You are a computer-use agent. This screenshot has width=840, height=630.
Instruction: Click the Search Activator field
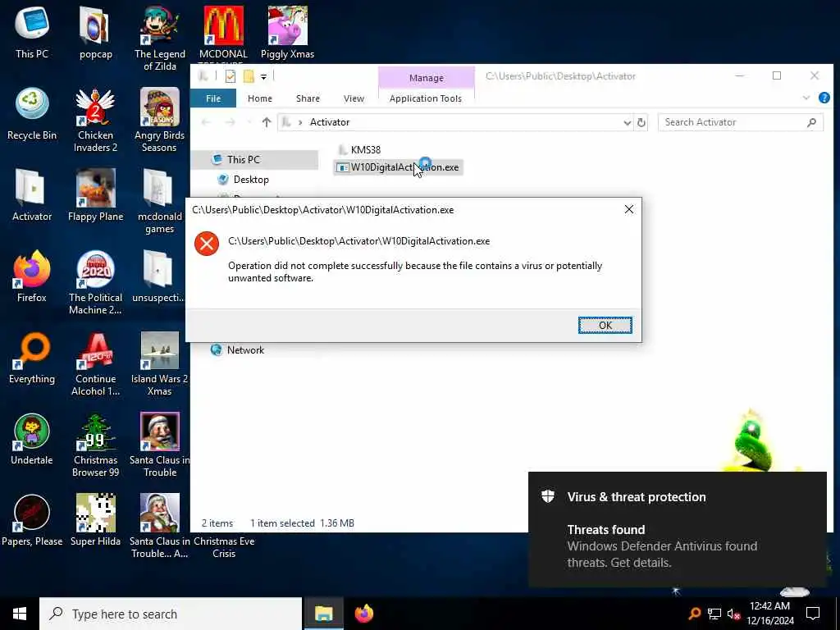(x=741, y=122)
